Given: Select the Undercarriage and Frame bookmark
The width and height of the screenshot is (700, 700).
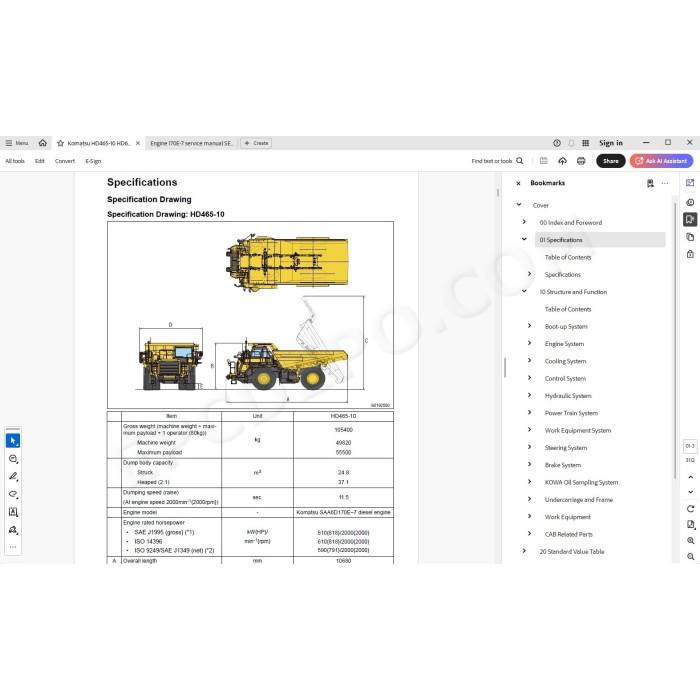Looking at the screenshot, I should coord(579,500).
